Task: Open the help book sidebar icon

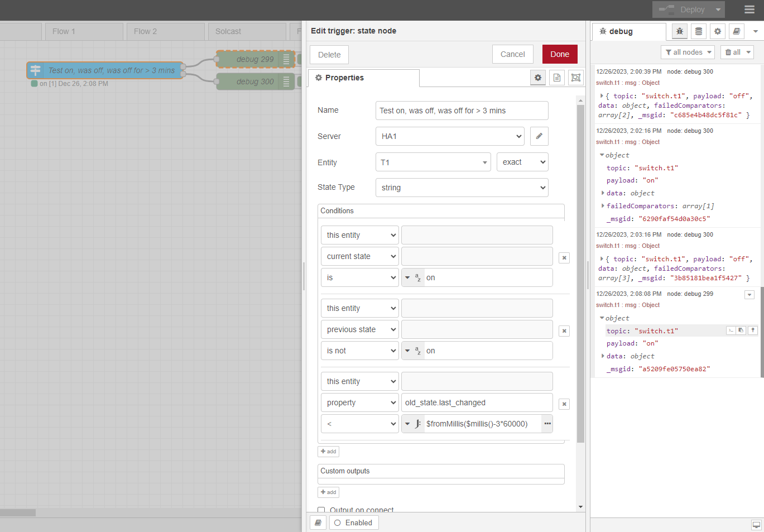Action: point(736,31)
